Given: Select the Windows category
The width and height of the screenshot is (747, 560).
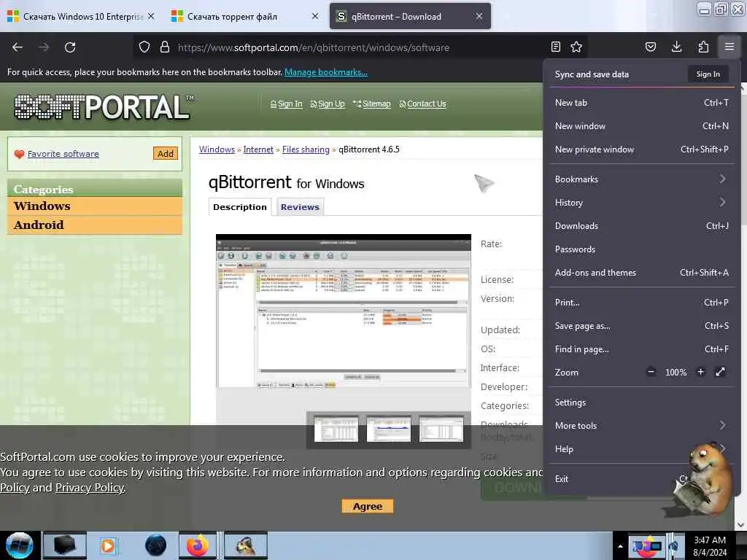Looking at the screenshot, I should point(94,206).
